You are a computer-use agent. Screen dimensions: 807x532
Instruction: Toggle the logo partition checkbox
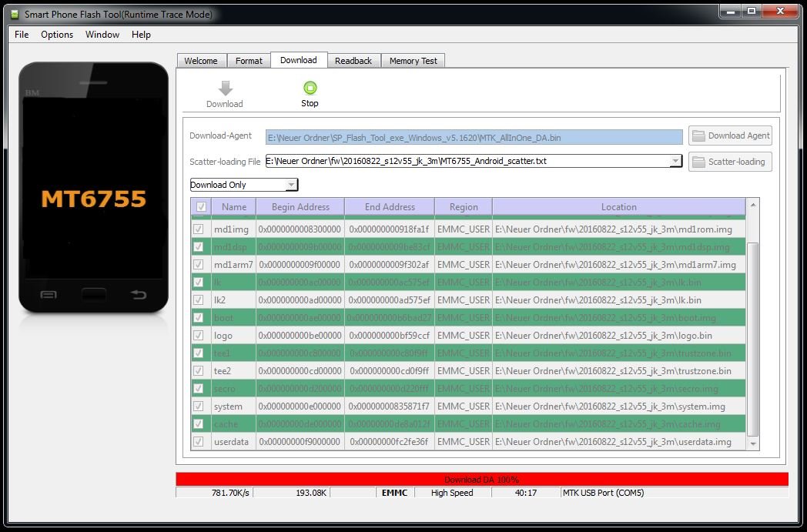click(x=198, y=336)
